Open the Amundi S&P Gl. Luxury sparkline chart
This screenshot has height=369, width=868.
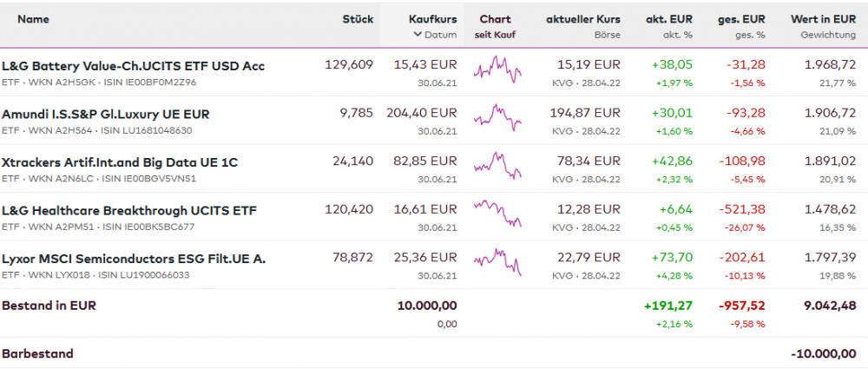click(x=497, y=119)
